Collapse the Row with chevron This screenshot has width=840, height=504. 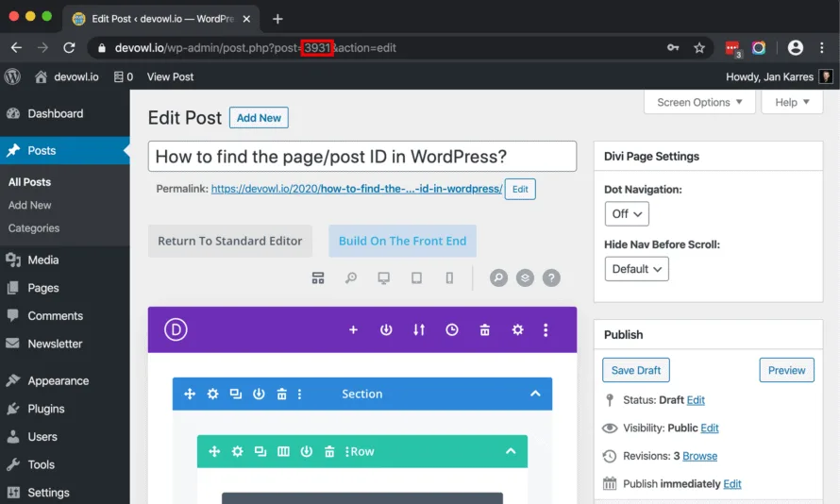click(x=511, y=451)
